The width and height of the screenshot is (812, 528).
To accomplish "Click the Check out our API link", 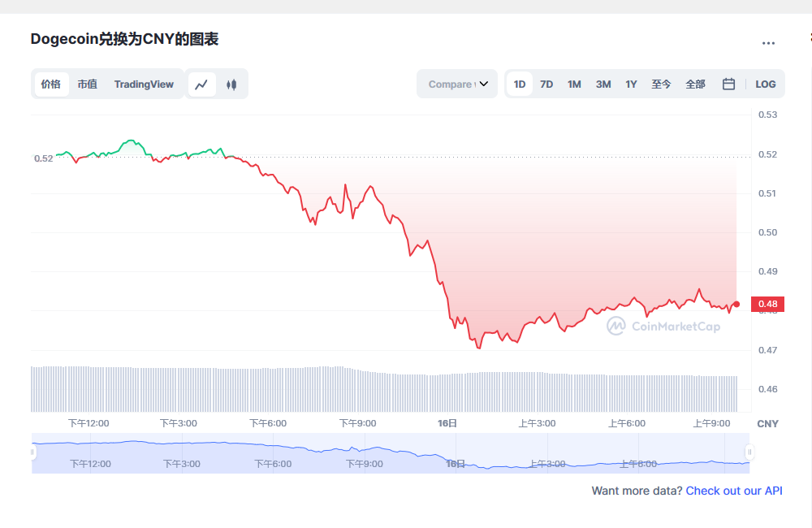I will tap(734, 491).
